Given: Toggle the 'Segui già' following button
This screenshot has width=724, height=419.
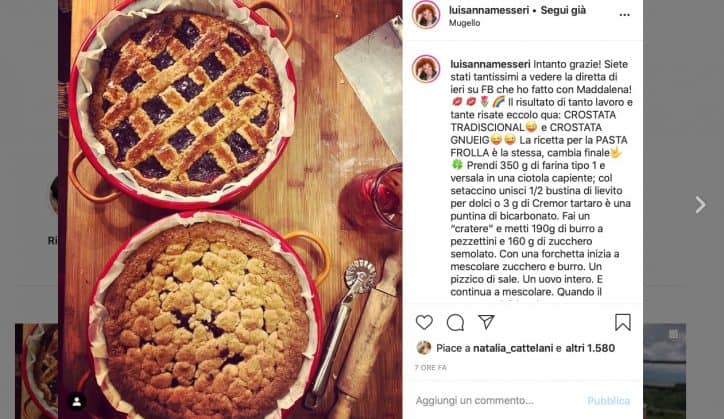Looking at the screenshot, I should (x=563, y=10).
